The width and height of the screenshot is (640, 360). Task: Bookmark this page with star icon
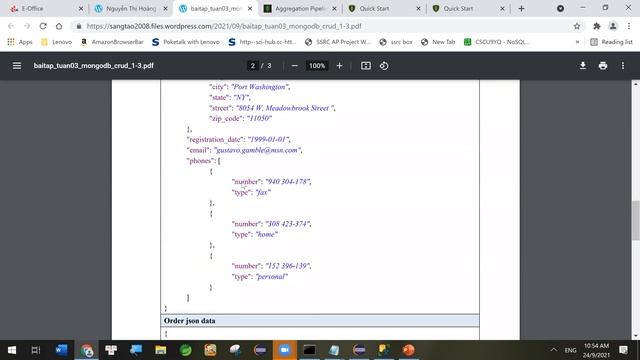pos(577,26)
